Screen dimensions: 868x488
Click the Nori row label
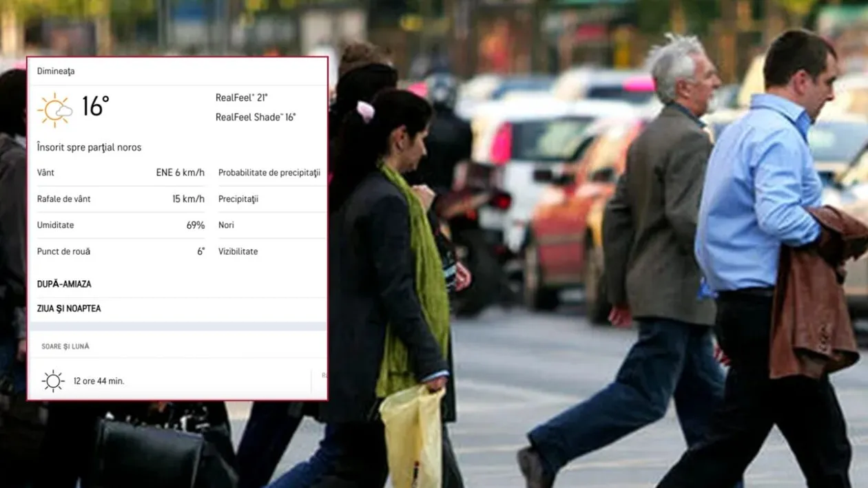(x=226, y=225)
